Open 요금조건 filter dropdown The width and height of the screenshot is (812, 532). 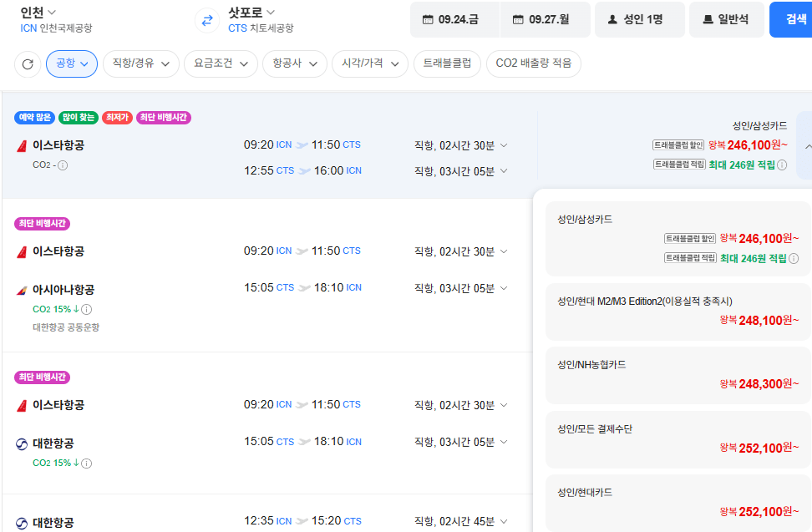click(x=221, y=63)
